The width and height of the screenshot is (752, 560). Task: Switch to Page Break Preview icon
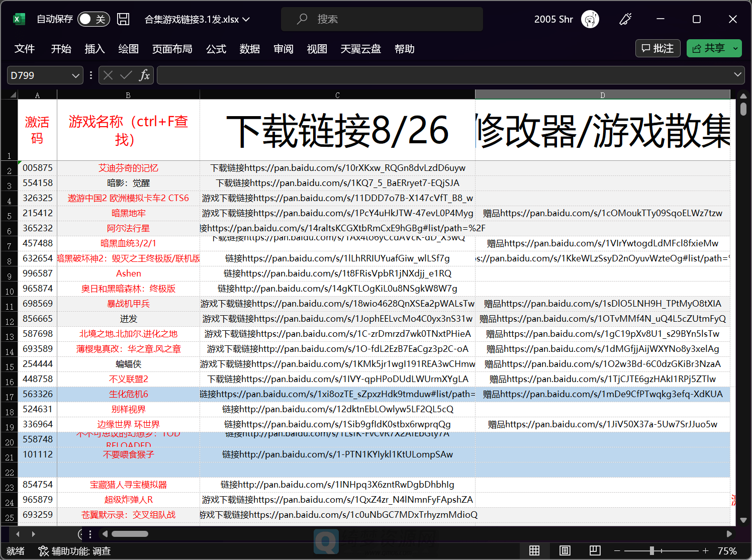(595, 551)
